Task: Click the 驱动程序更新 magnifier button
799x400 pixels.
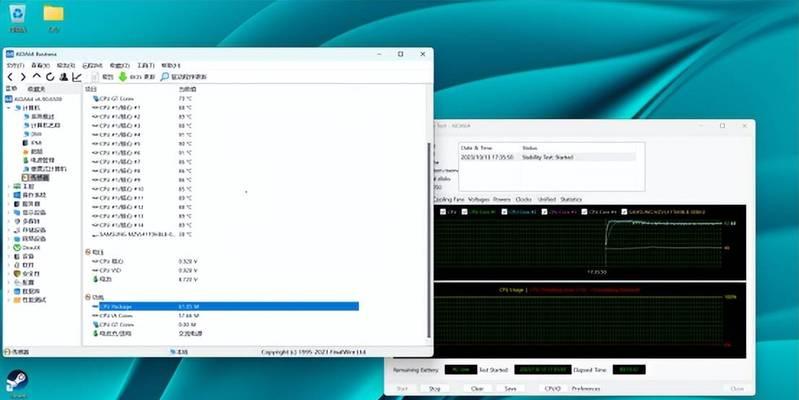Action: pyautogui.click(x=183, y=77)
